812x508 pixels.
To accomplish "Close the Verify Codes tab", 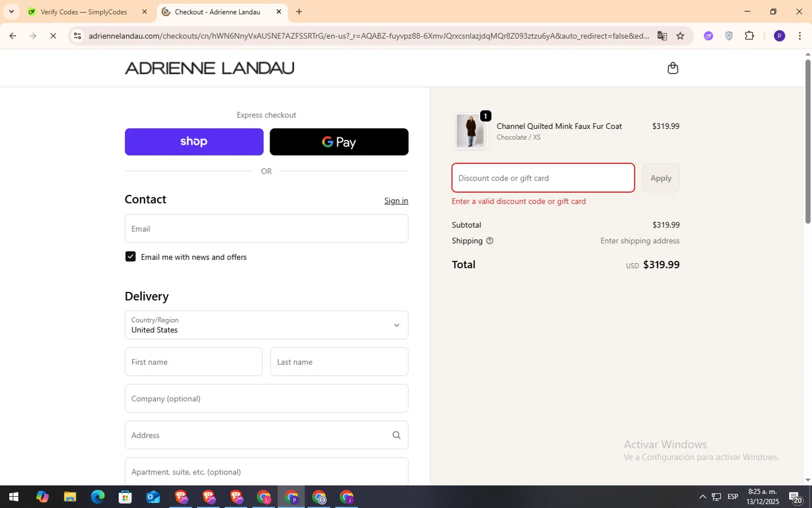I will coord(144,11).
